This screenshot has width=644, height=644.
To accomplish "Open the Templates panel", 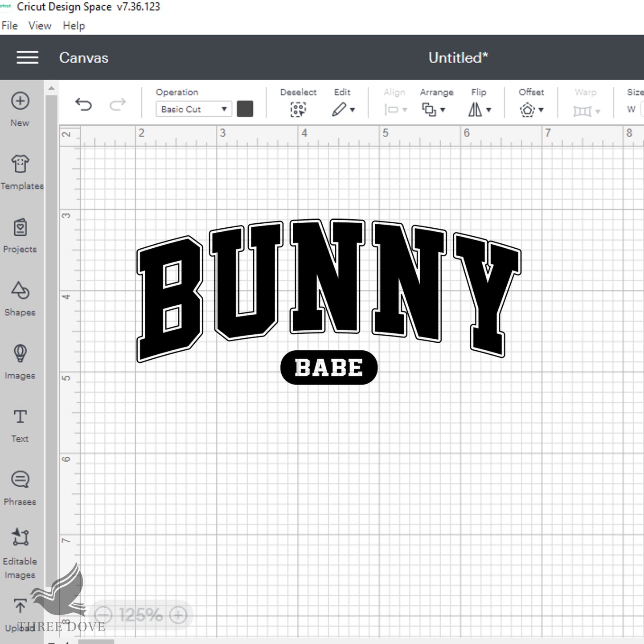I will click(20, 164).
